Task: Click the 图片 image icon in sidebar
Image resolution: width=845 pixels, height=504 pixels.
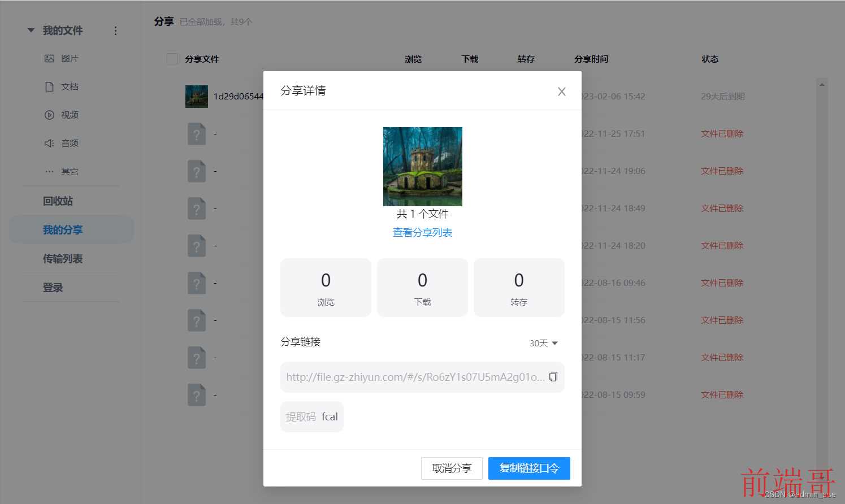Action: pos(49,58)
